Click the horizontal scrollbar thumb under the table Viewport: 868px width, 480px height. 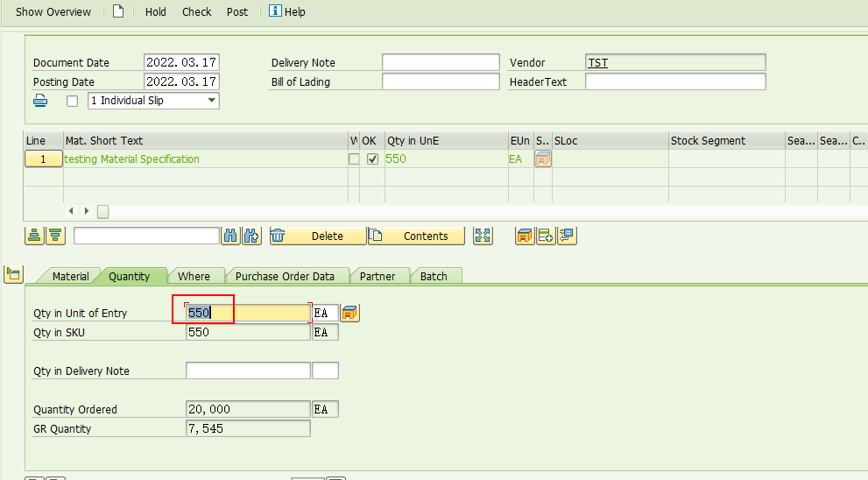click(103, 211)
